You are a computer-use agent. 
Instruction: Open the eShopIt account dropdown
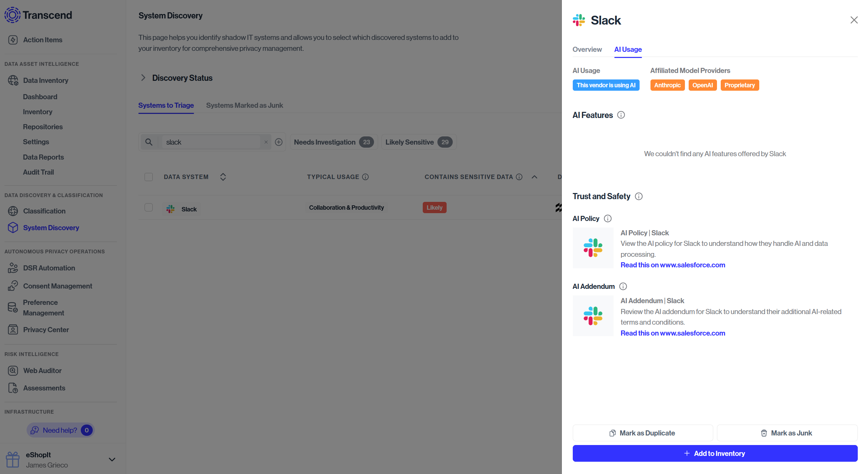tap(112, 460)
